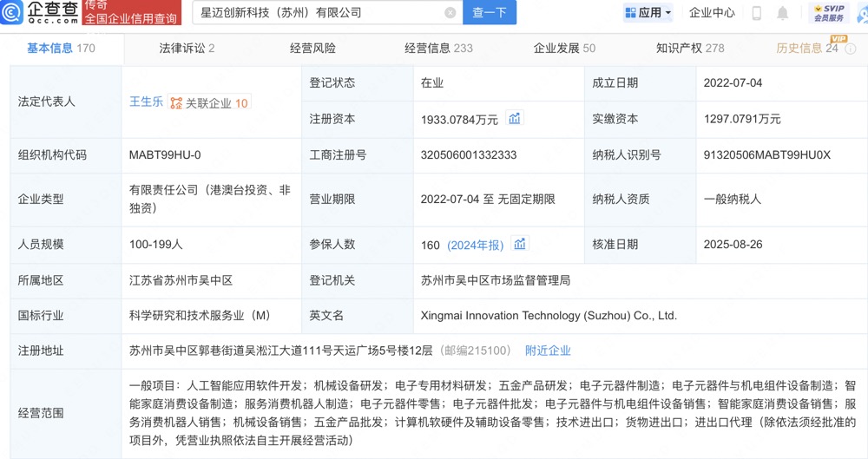Open 企业中心 in the header
This screenshot has width=868, height=459.
[712, 13]
